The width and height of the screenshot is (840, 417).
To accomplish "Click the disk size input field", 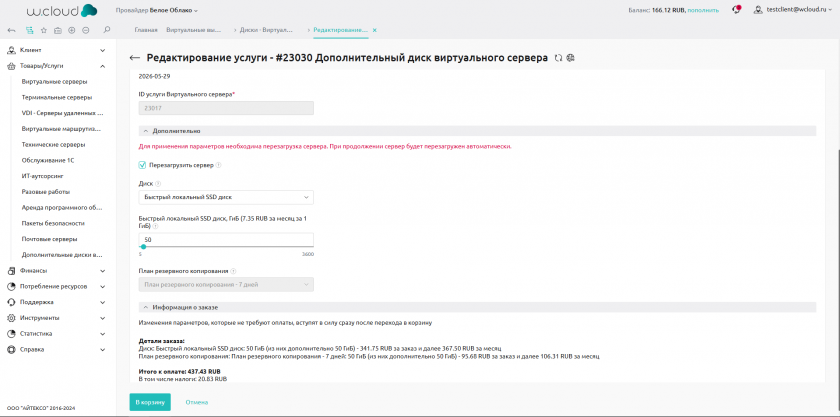I will [x=226, y=239].
